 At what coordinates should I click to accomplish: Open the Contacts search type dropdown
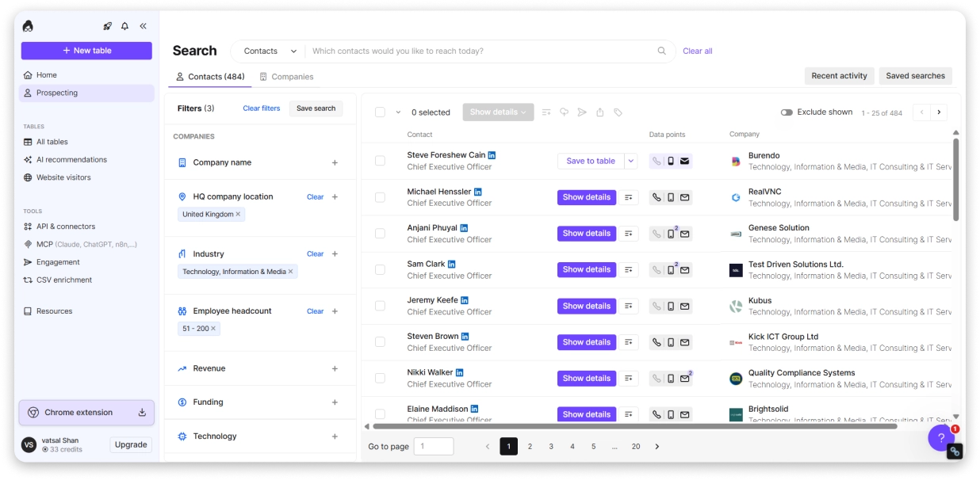click(x=270, y=51)
